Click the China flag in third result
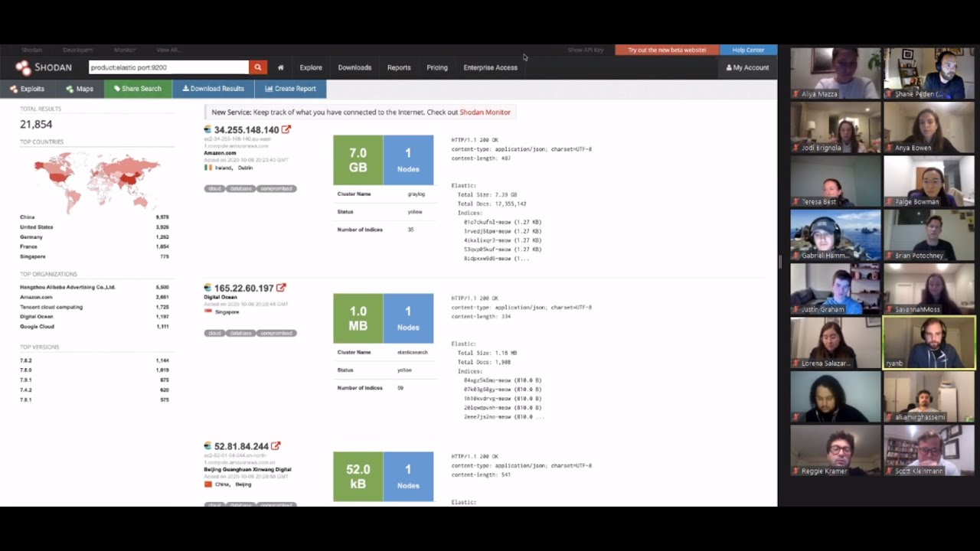980x551 pixels. coord(207,484)
